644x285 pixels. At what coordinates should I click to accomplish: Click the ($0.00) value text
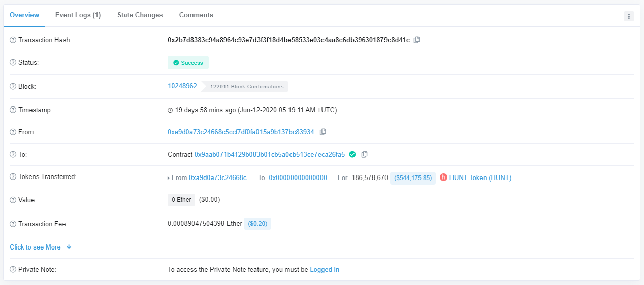[x=210, y=200]
